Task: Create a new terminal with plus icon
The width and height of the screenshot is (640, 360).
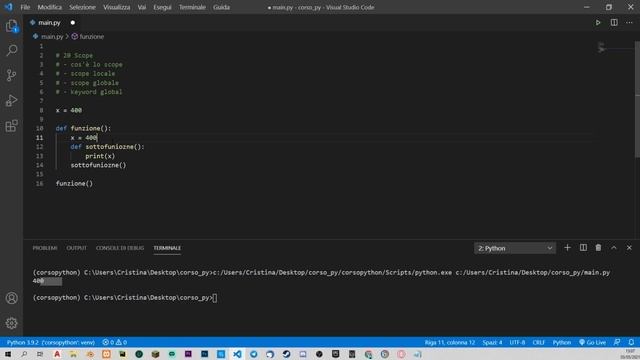Action: click(567, 248)
